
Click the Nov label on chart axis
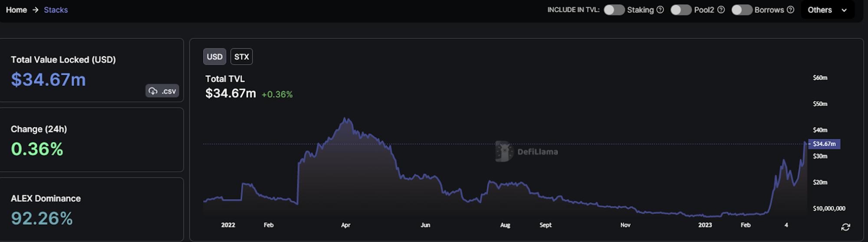click(x=625, y=225)
